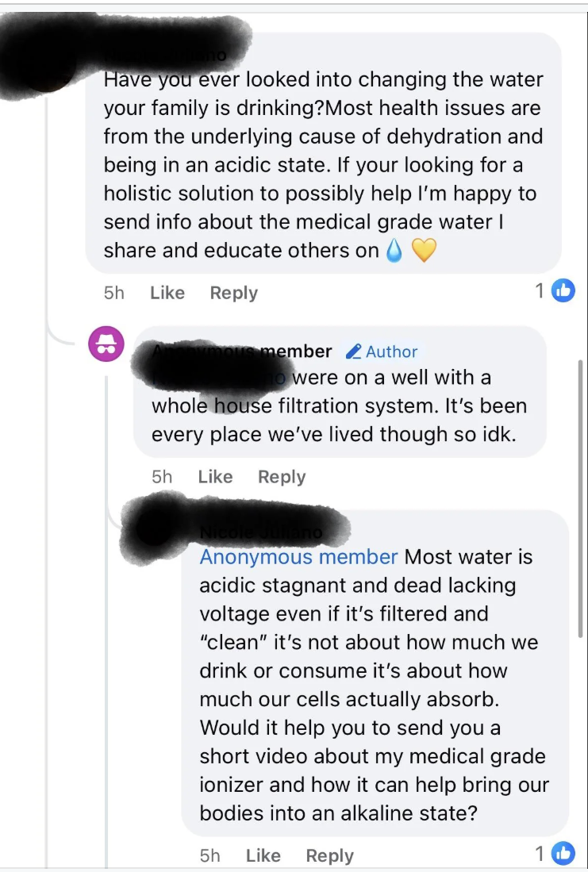Click thumbs-up reaction icon on the ionizer comment
The image size is (588, 872).
click(563, 854)
